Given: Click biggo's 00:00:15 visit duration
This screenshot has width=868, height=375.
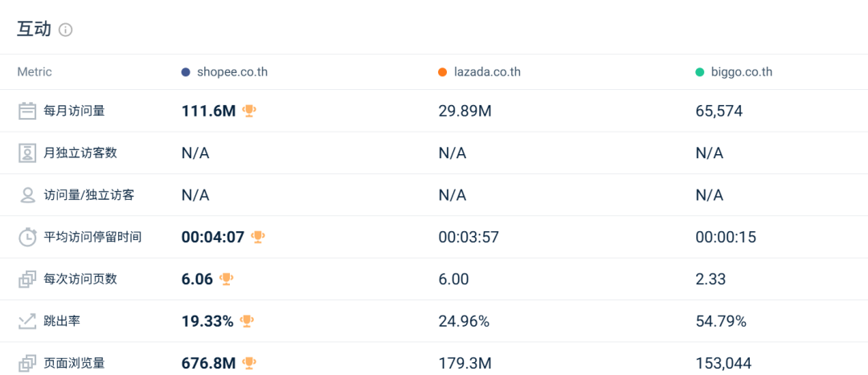Looking at the screenshot, I should pyautogui.click(x=726, y=237).
